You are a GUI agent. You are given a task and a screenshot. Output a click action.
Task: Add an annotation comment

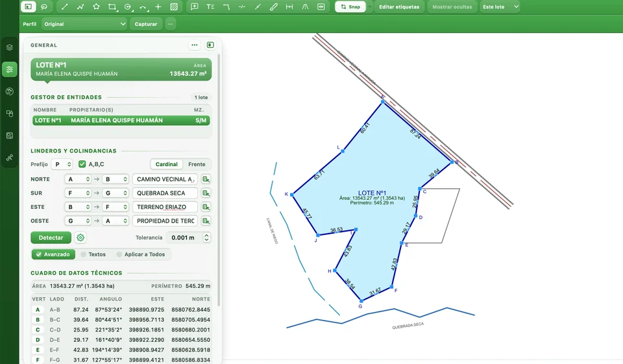pyautogui.click(x=194, y=6)
